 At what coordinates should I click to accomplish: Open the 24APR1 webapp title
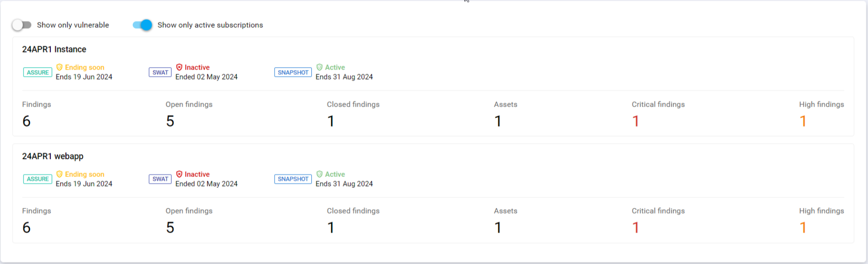(53, 156)
